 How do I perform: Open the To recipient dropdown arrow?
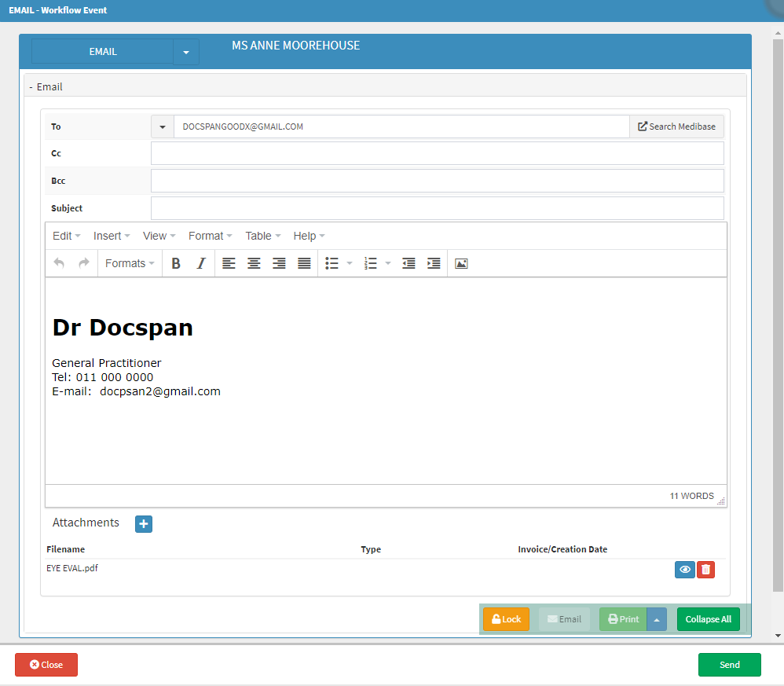(x=163, y=127)
